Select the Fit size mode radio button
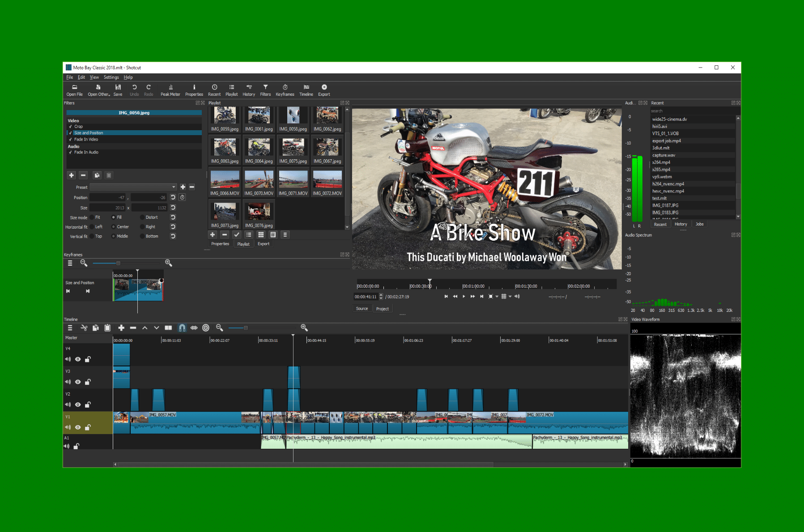The height and width of the screenshot is (532, 804). click(x=92, y=217)
